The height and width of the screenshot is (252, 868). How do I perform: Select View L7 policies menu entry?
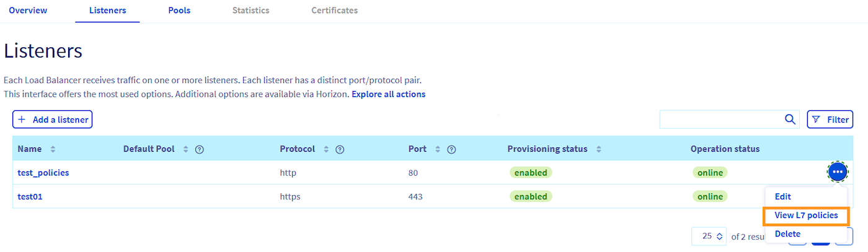pyautogui.click(x=806, y=215)
